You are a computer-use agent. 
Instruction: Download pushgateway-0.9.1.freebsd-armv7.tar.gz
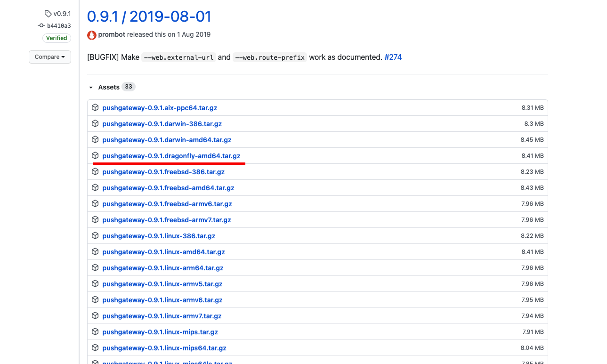[167, 220]
